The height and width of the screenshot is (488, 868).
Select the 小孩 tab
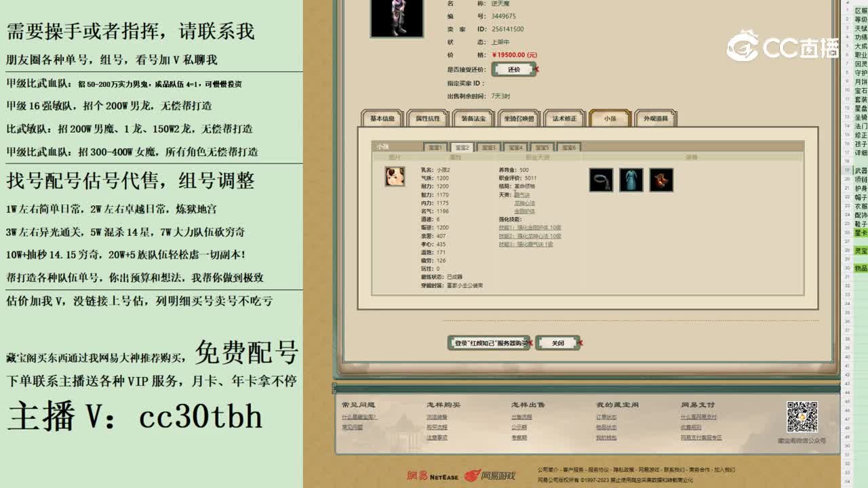click(610, 119)
